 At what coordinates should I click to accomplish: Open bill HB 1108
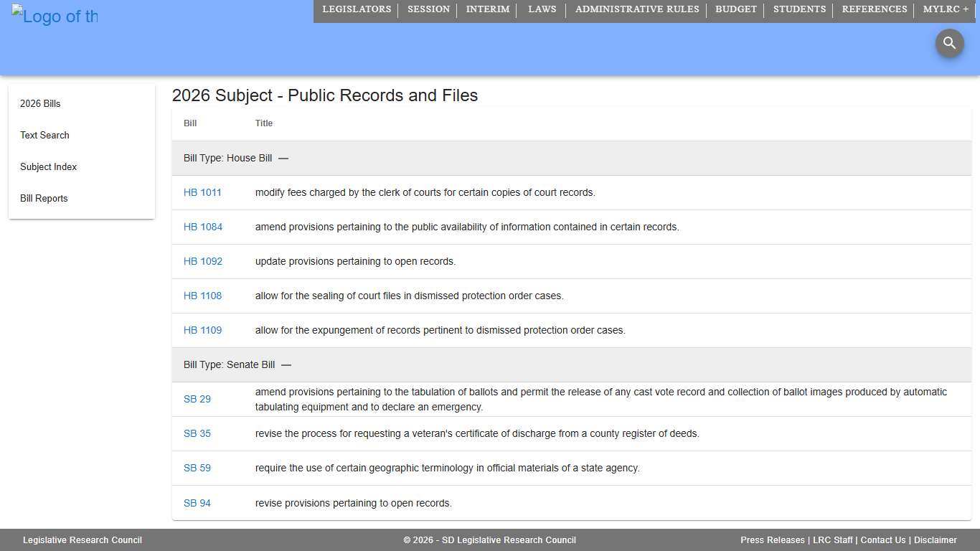pos(202,296)
